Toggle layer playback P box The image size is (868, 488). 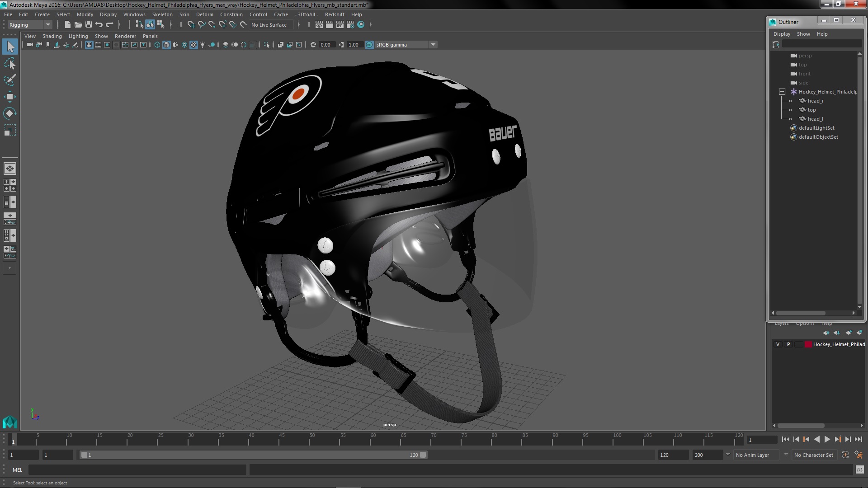pyautogui.click(x=788, y=344)
